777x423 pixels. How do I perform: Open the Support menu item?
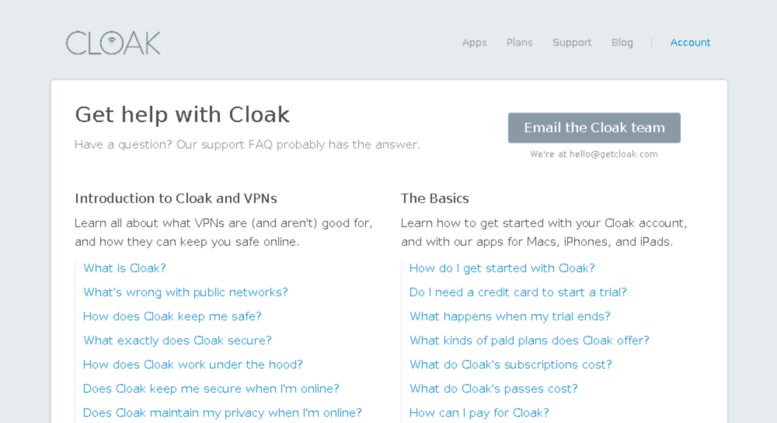(x=572, y=43)
